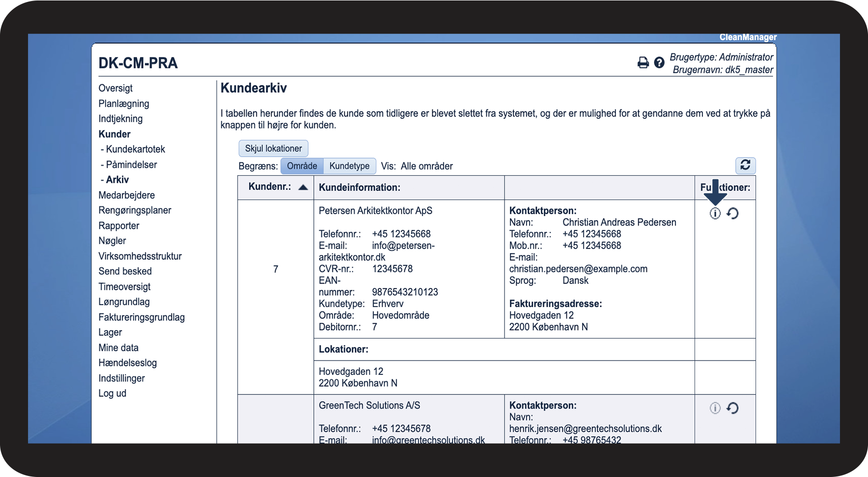Show info for Petersen Arkitektkontor ApS
Screen dimensions: 868x477
coord(715,214)
